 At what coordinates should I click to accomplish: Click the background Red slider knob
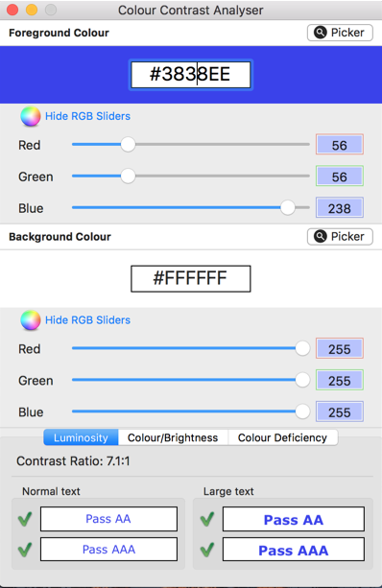302,348
